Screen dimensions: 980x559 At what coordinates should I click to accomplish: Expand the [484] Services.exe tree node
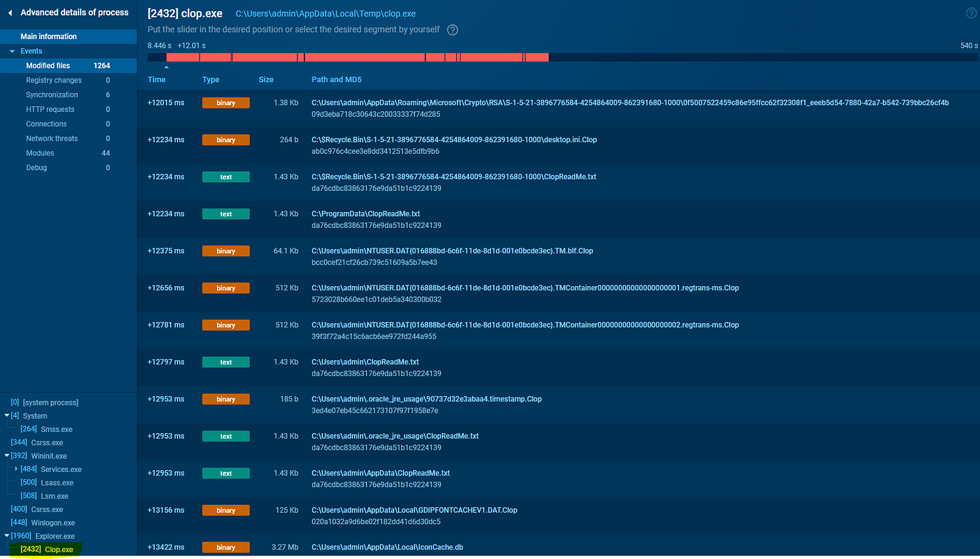(16, 469)
